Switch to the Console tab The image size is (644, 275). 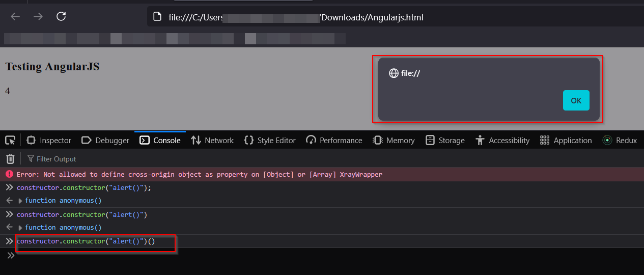click(160, 141)
